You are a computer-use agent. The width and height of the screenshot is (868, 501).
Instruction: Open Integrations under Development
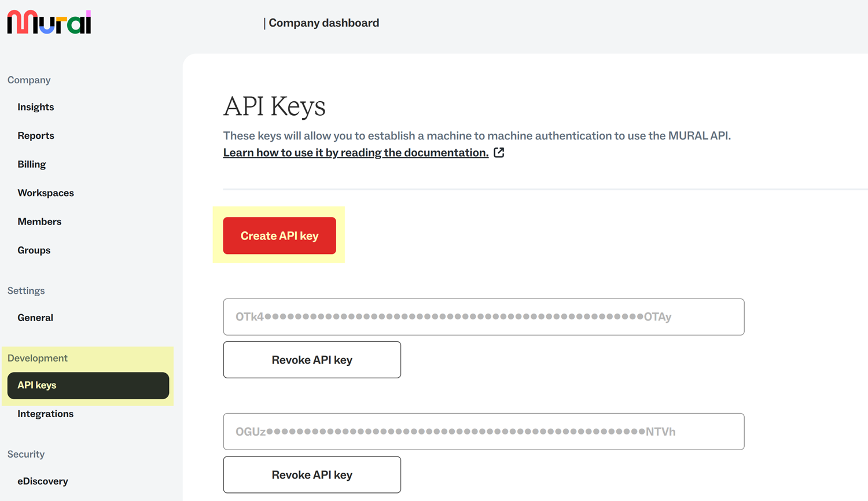pyautogui.click(x=46, y=414)
